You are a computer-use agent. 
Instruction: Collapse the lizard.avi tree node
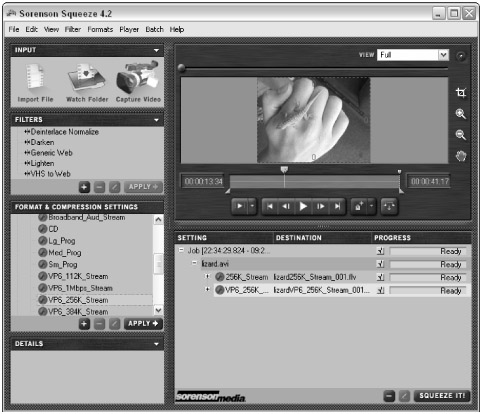[194, 263]
